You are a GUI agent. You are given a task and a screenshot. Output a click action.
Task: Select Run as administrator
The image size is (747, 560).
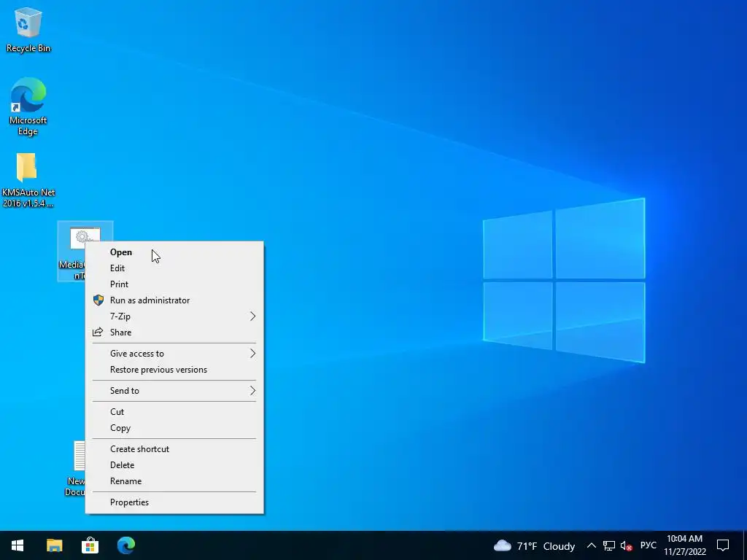point(174,300)
